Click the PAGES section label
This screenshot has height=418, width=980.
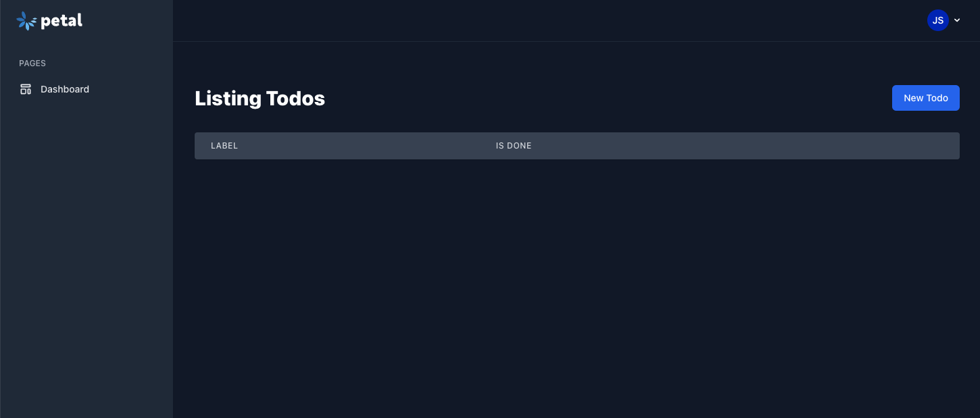click(32, 63)
